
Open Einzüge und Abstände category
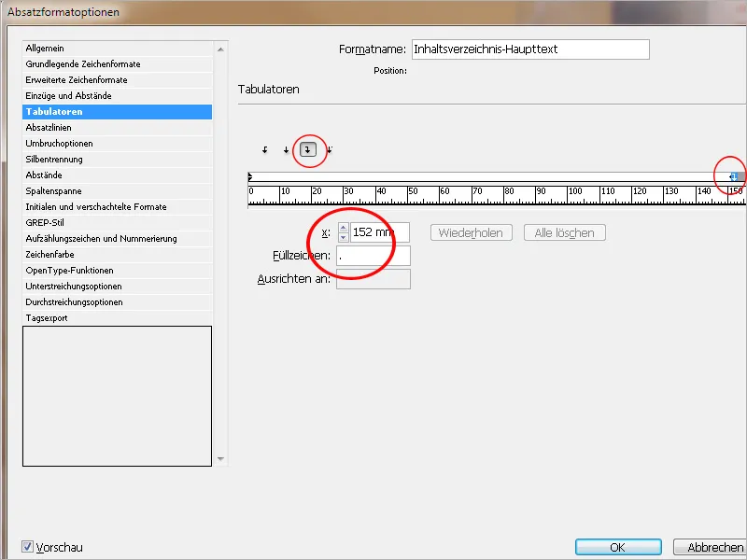click(x=118, y=96)
